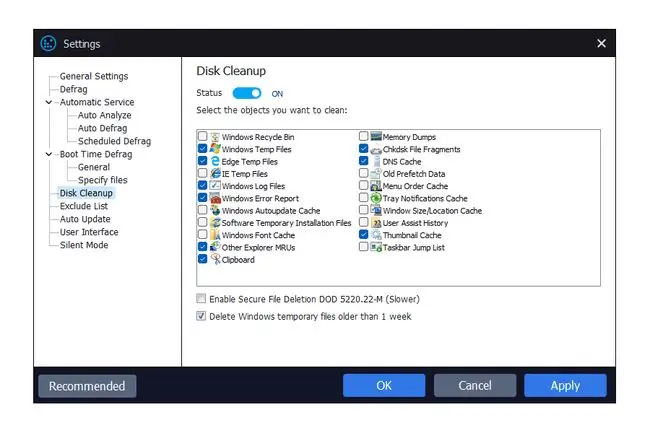Screen dimensions: 650x433
Task: Collapse the Boot Time Defrag tree node
Action: pos(49,154)
